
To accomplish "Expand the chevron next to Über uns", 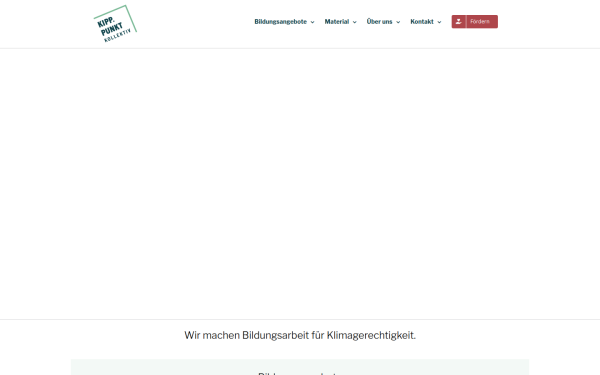I will (x=398, y=22).
